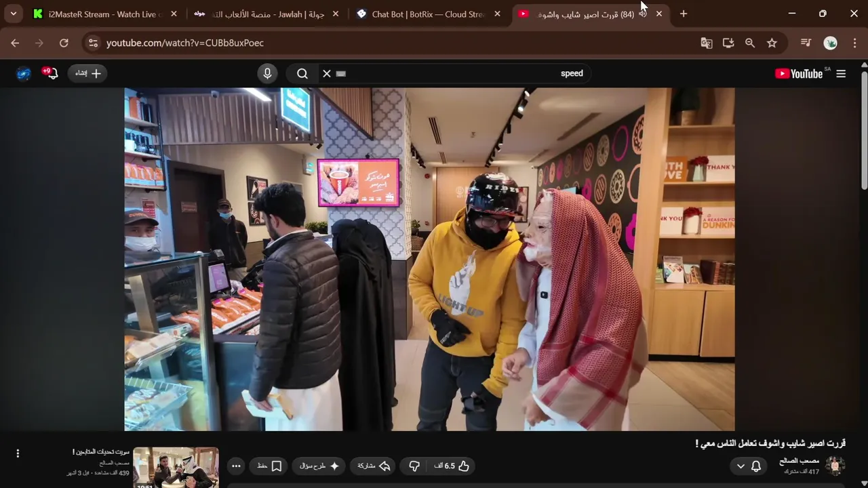The height and width of the screenshot is (488, 868).
Task: Reload the page with the refresh icon
Action: click(x=64, y=43)
